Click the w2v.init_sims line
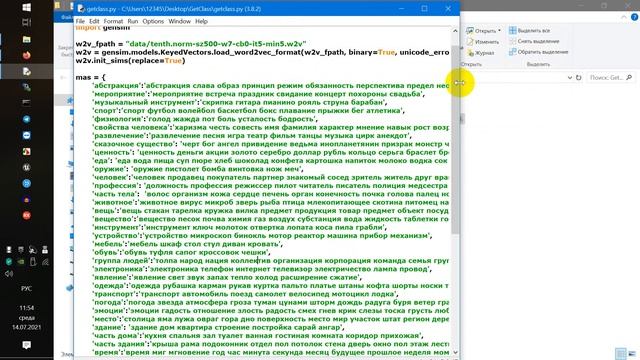The height and width of the screenshot is (360, 640). click(x=131, y=60)
